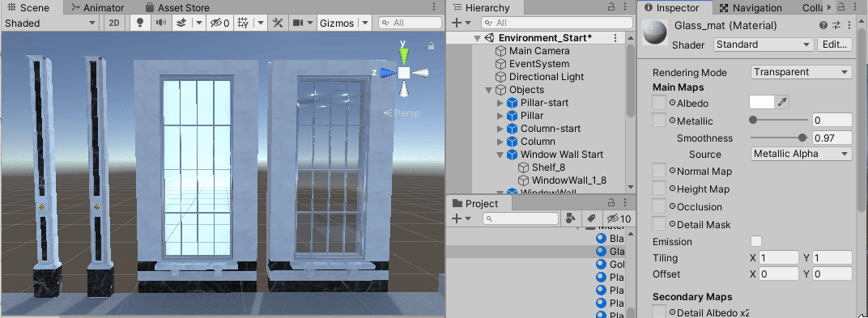Open the component tools wrench icon
This screenshot has height=318, width=868.
tap(278, 23)
